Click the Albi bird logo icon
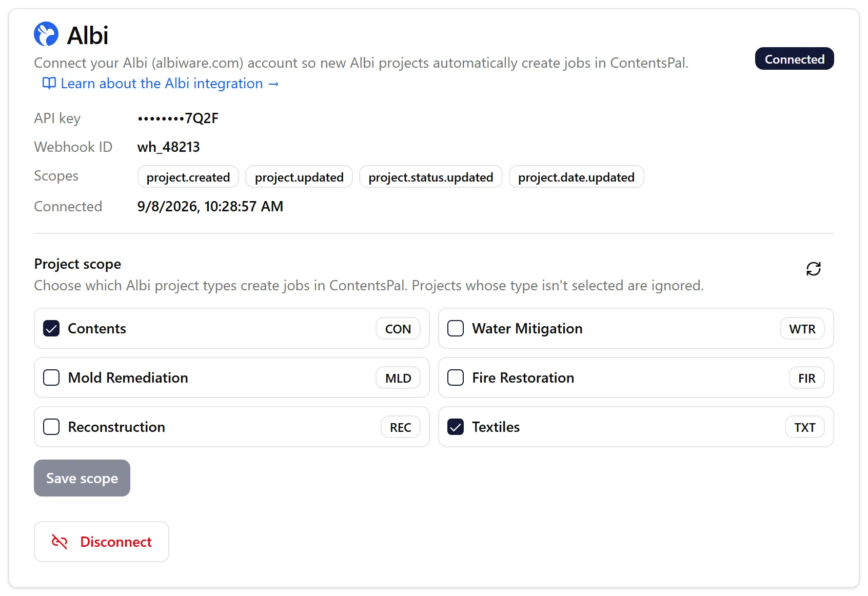Screen dimensions: 868x596 pyautogui.click(x=46, y=34)
